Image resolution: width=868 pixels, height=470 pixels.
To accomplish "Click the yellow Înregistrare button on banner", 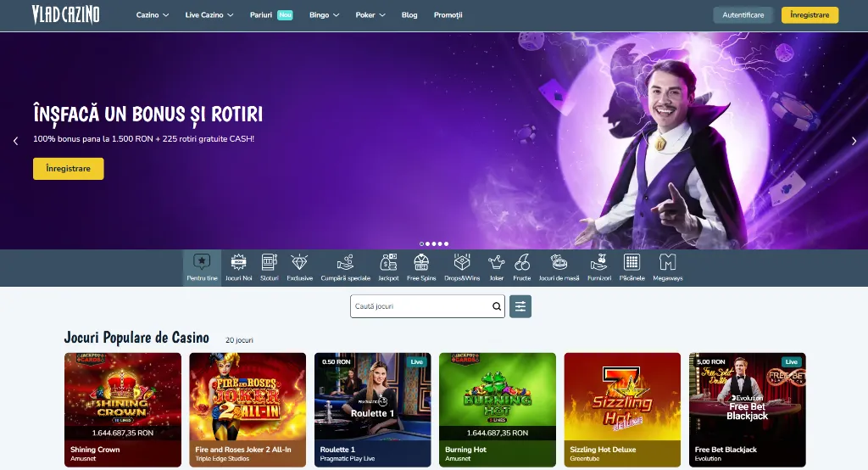I will 69,169.
